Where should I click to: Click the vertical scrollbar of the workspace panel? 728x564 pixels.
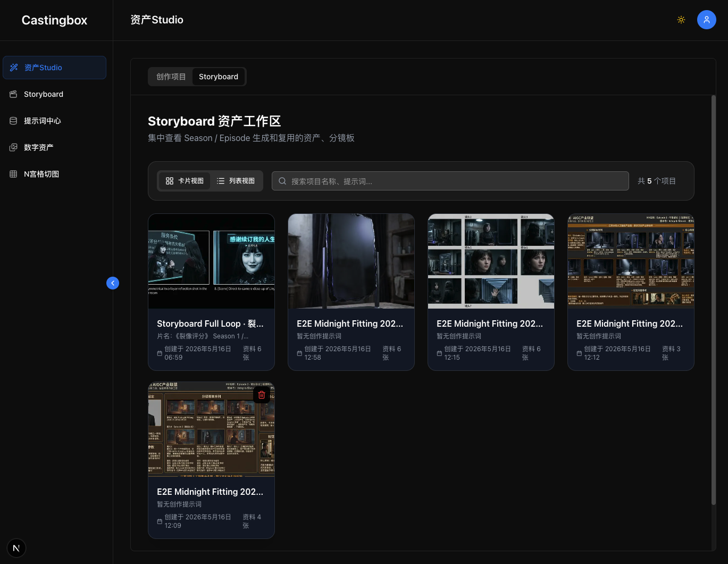coord(714,300)
